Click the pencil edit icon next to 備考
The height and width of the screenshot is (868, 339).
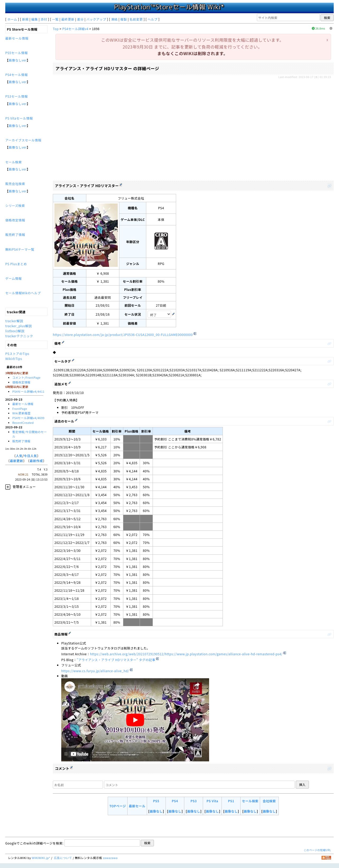point(63,342)
